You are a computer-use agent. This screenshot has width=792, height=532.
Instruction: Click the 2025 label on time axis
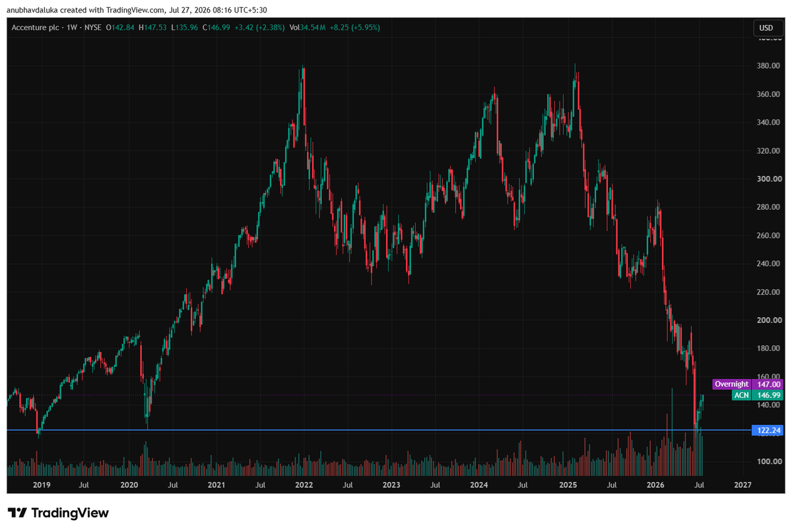click(568, 485)
